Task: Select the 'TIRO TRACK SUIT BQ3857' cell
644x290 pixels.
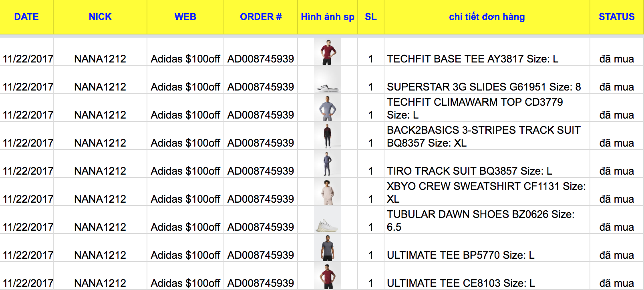Action: click(469, 171)
